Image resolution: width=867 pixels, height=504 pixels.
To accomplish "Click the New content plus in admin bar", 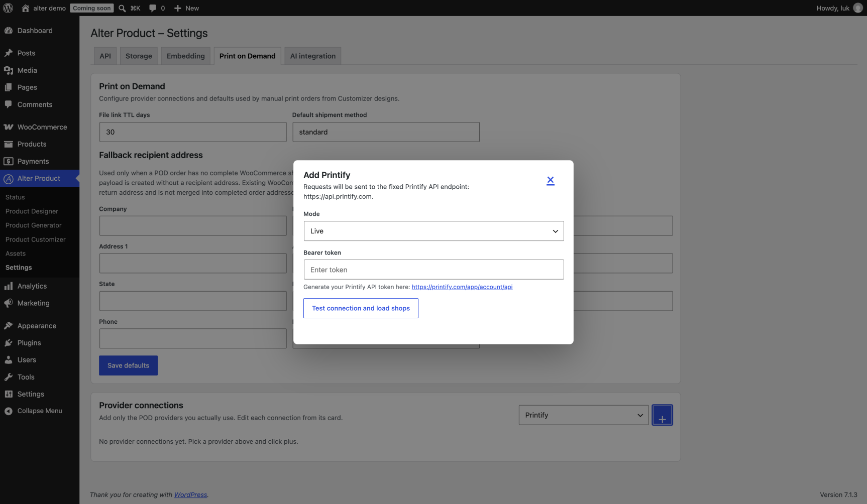I will coord(186,8).
